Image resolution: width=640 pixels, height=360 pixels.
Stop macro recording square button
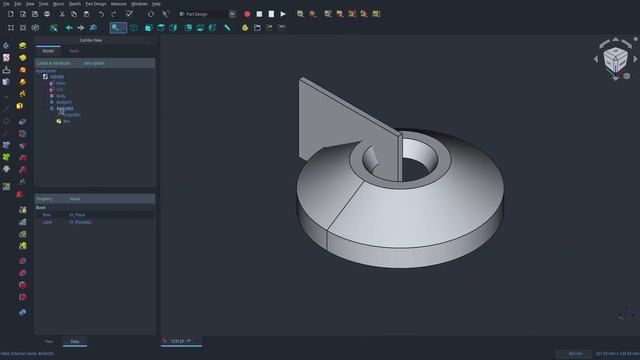point(259,14)
